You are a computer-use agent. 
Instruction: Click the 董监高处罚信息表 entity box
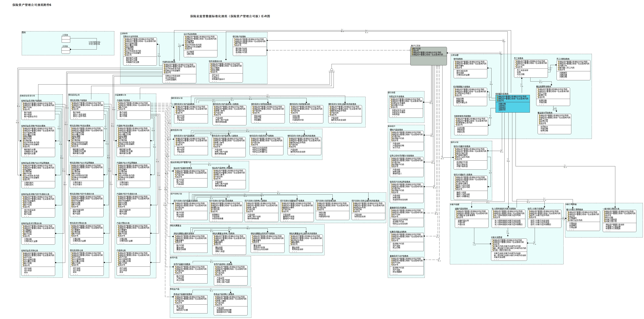tap(555, 124)
